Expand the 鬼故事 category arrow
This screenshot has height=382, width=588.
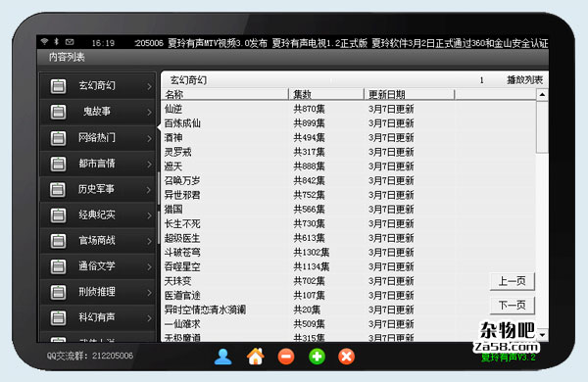(x=149, y=113)
